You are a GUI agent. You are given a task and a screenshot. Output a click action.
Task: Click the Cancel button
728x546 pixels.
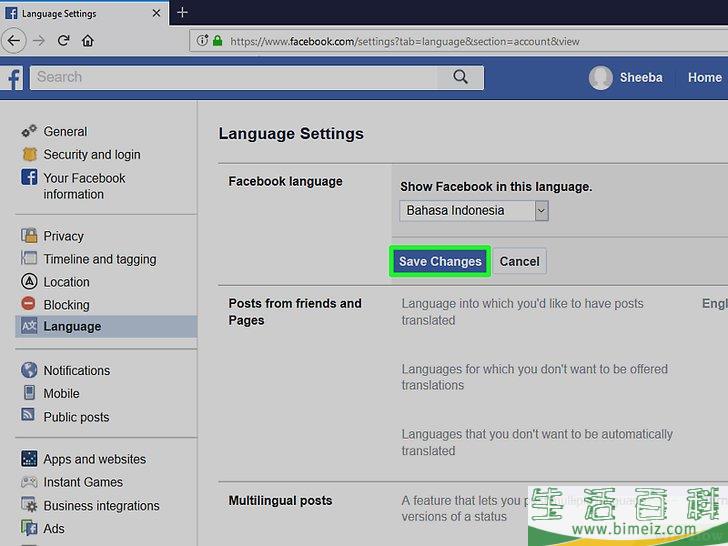[520, 261]
